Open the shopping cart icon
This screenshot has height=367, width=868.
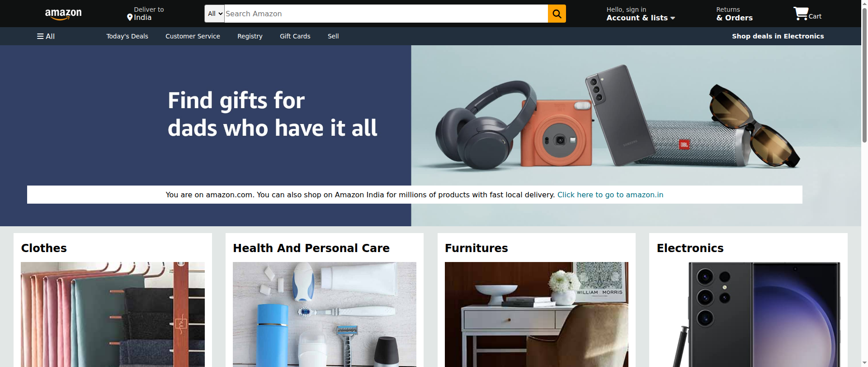click(801, 14)
